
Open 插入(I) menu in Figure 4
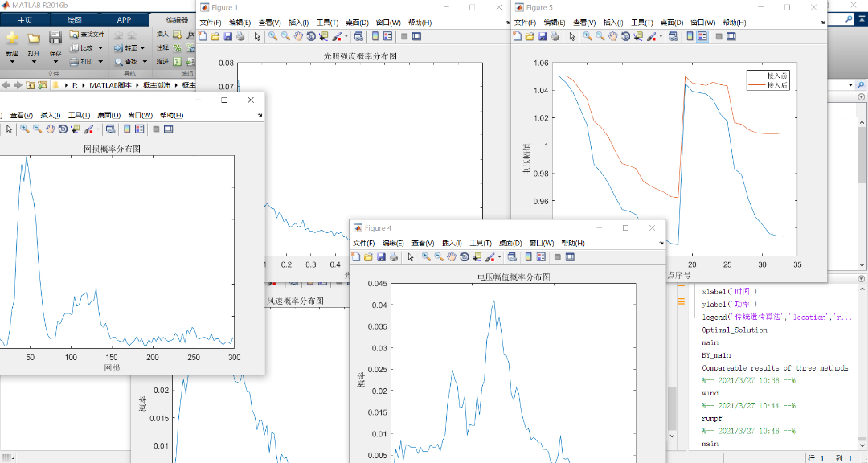point(452,243)
